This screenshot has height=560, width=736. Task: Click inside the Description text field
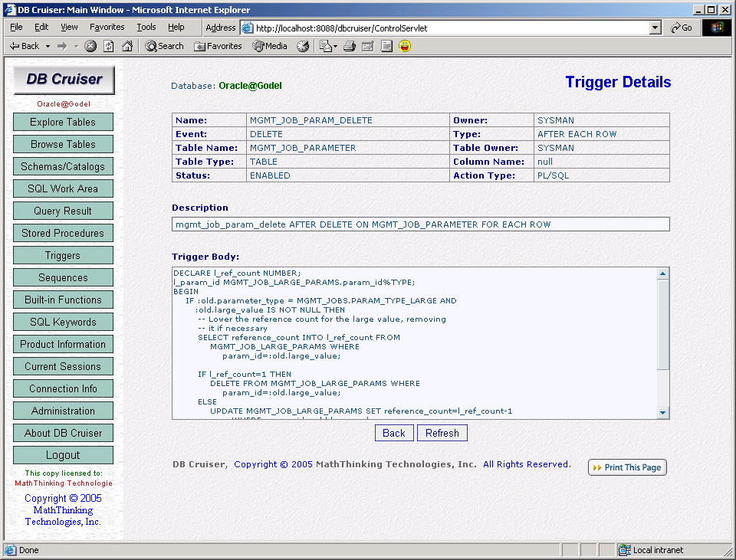point(420,224)
